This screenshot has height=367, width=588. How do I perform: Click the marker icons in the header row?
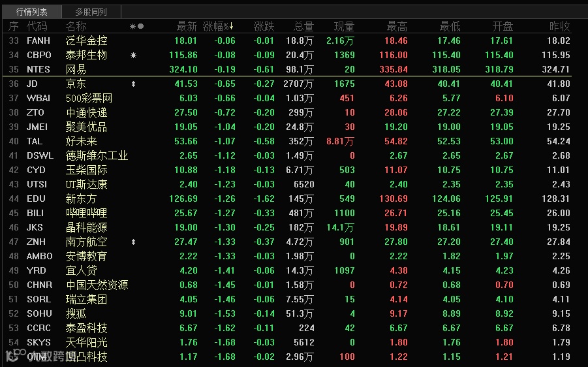pos(136,26)
